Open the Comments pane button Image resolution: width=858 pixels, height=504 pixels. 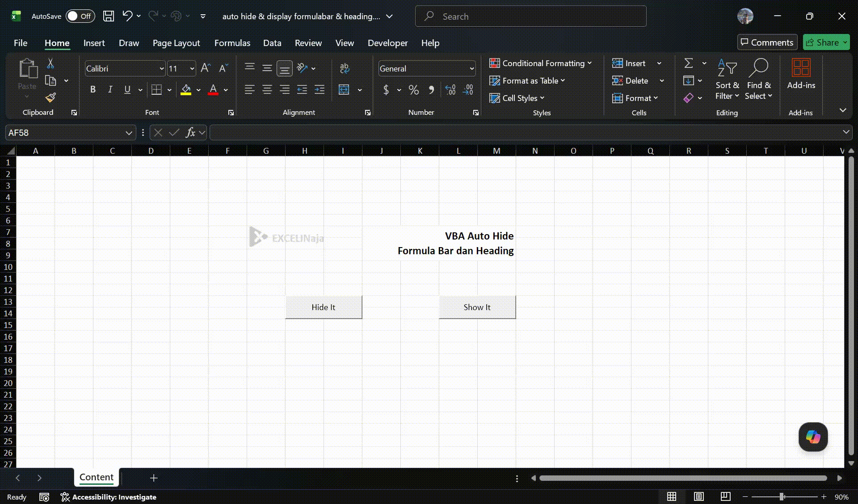tap(767, 42)
